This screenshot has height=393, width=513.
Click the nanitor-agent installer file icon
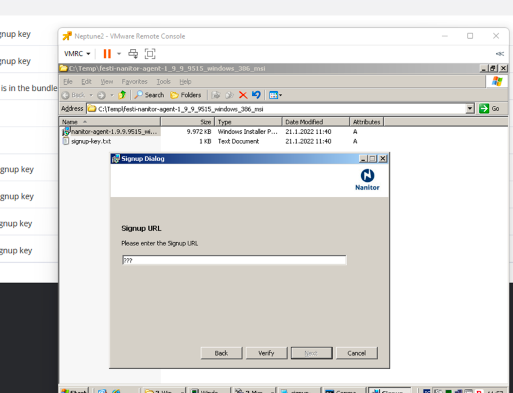(x=66, y=131)
